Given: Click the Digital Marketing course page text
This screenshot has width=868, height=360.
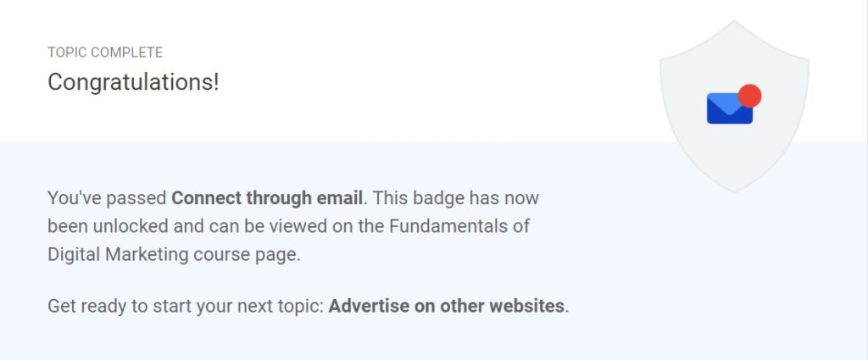Looking at the screenshot, I should tap(174, 255).
